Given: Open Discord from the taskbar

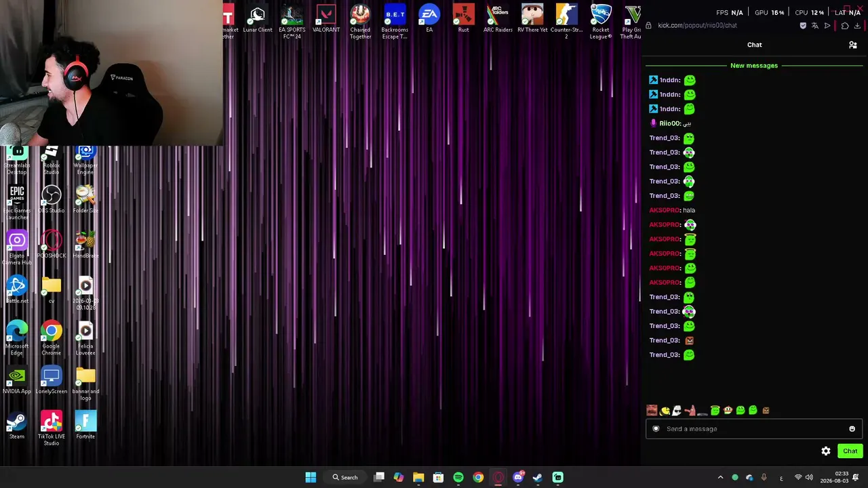Looking at the screenshot, I should (519, 477).
